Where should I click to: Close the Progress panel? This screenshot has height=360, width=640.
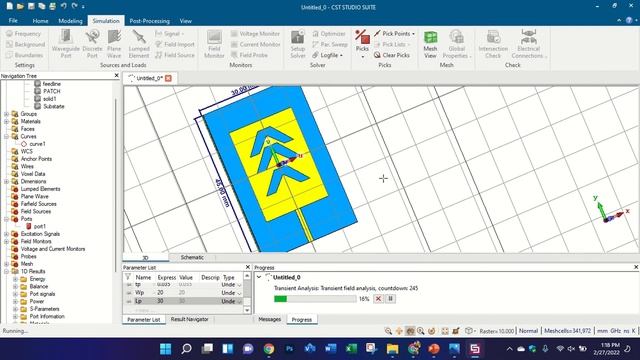636,267
